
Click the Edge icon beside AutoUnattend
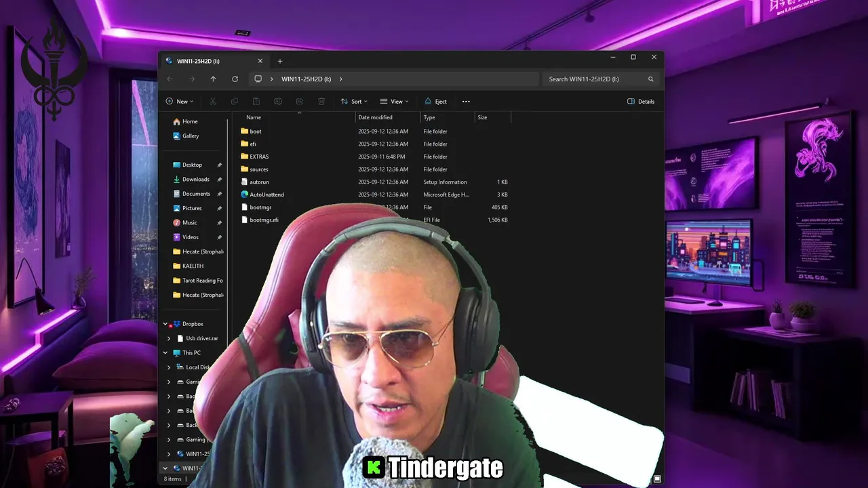pyautogui.click(x=245, y=195)
